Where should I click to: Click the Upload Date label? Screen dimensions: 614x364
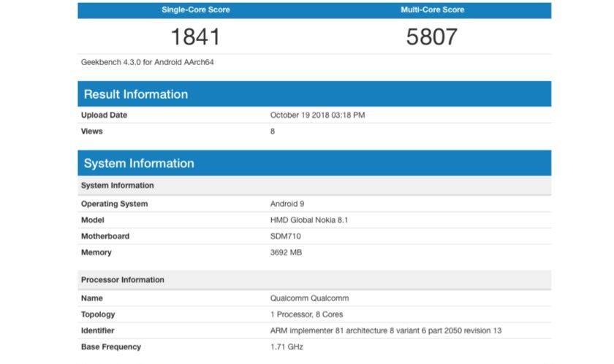point(104,115)
